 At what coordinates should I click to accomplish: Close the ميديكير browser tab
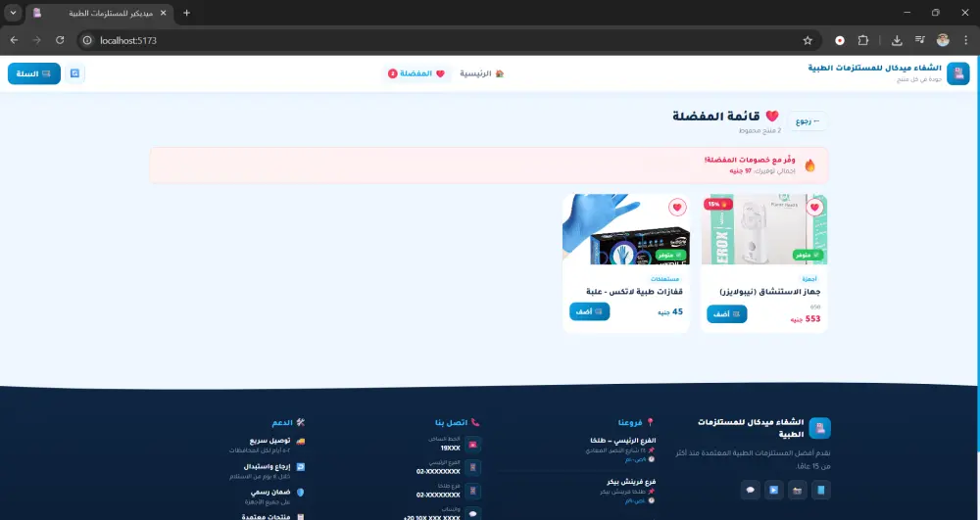click(163, 13)
